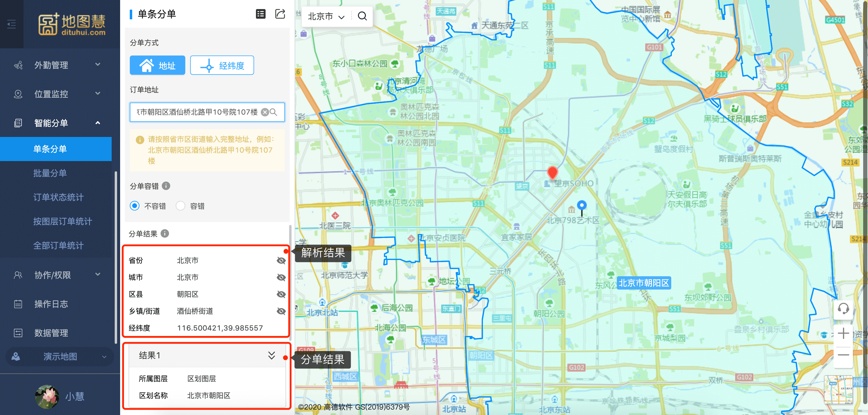This screenshot has height=415, width=868.
Task: Click the 北京市朝阳区 区划名称 value
Action: pos(209,396)
